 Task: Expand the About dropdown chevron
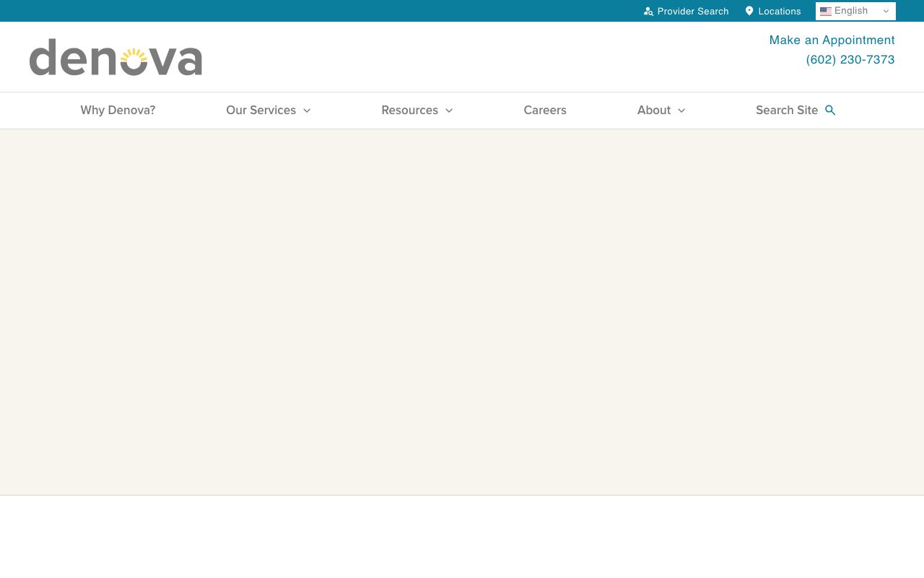point(681,111)
